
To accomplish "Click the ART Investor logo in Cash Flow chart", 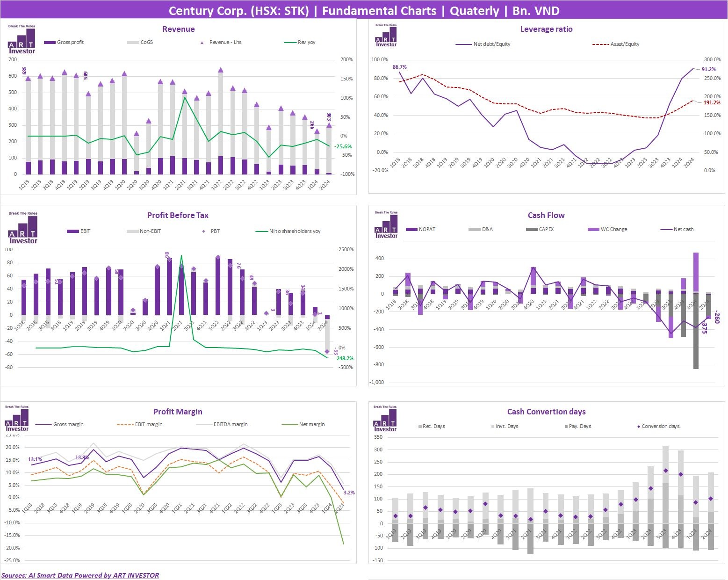I will tap(386, 225).
